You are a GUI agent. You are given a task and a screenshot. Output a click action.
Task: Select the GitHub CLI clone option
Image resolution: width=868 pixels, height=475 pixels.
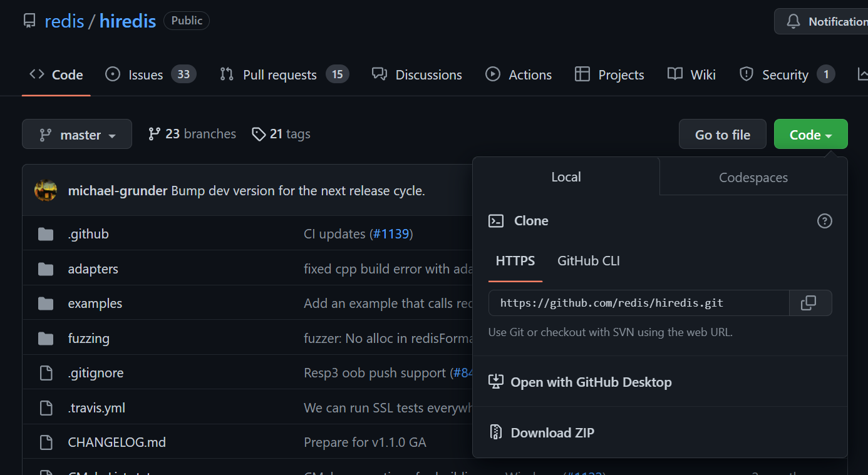[588, 261]
